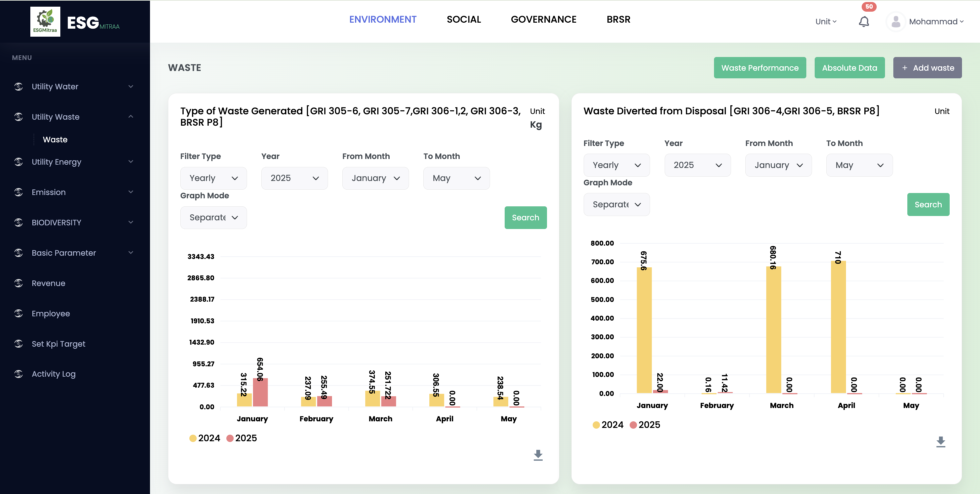The height and width of the screenshot is (494, 980).
Task: Download the Waste Generated chart
Action: click(538, 455)
